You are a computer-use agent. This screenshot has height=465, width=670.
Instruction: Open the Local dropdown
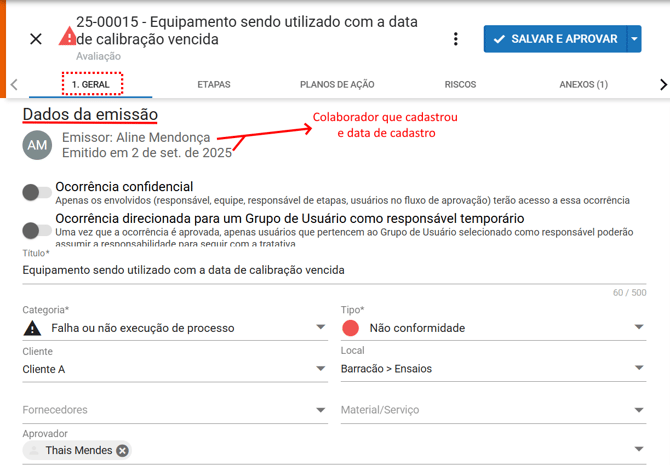tap(640, 369)
